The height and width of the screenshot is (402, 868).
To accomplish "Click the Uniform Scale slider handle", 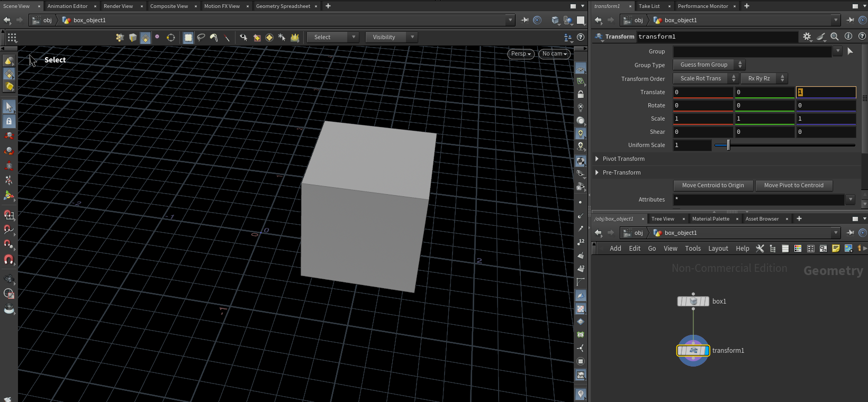I will tap(728, 145).
